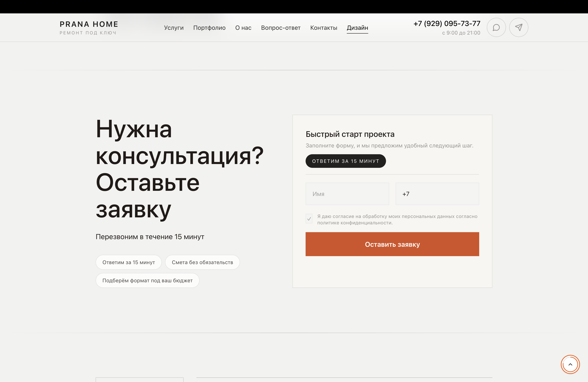Select the Дизайн navigation tab

click(x=357, y=28)
